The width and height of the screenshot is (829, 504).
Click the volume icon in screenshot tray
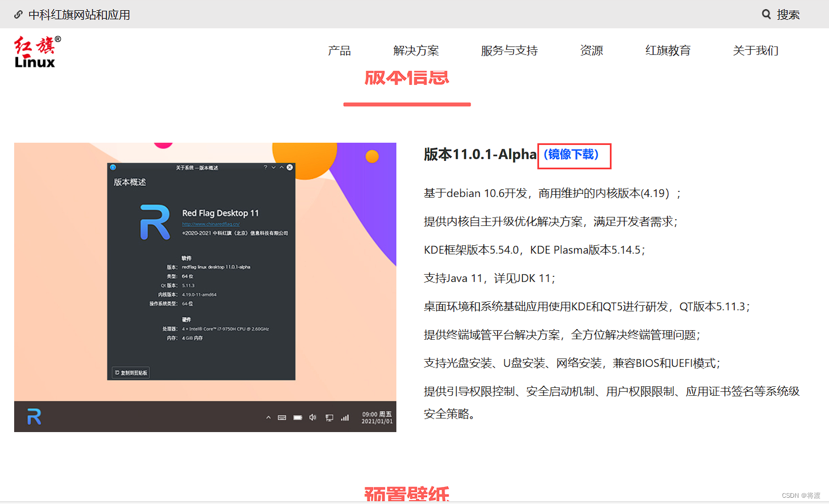coord(313,417)
